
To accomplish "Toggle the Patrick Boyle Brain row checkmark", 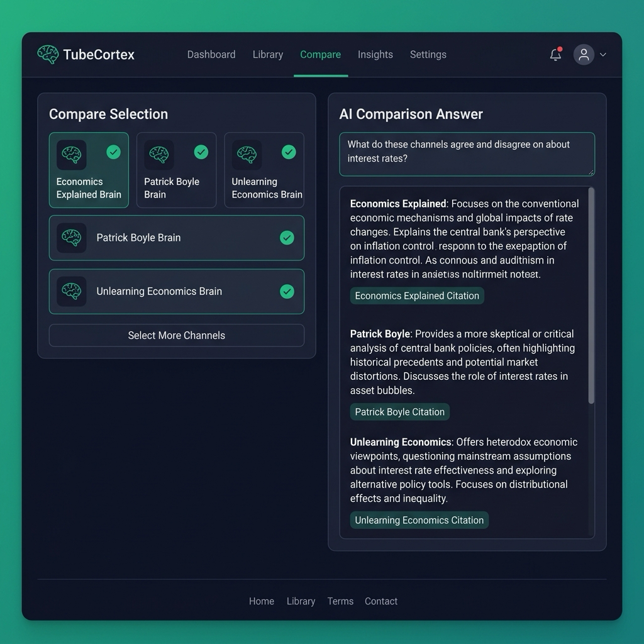I will [x=287, y=238].
